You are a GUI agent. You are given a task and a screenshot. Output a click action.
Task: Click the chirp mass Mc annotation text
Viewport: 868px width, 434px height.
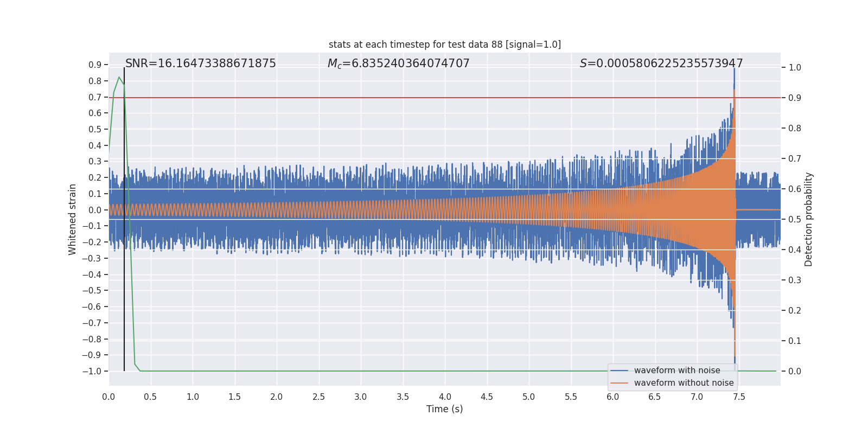click(x=398, y=63)
